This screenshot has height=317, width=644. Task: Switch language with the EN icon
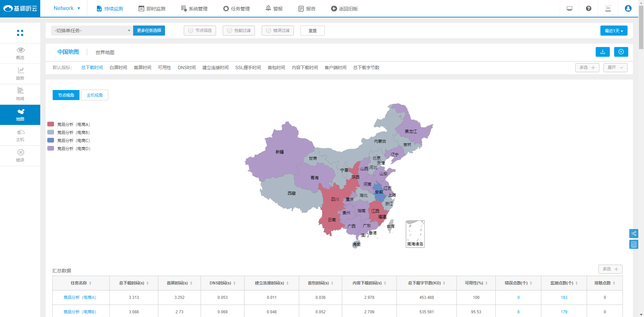click(608, 8)
